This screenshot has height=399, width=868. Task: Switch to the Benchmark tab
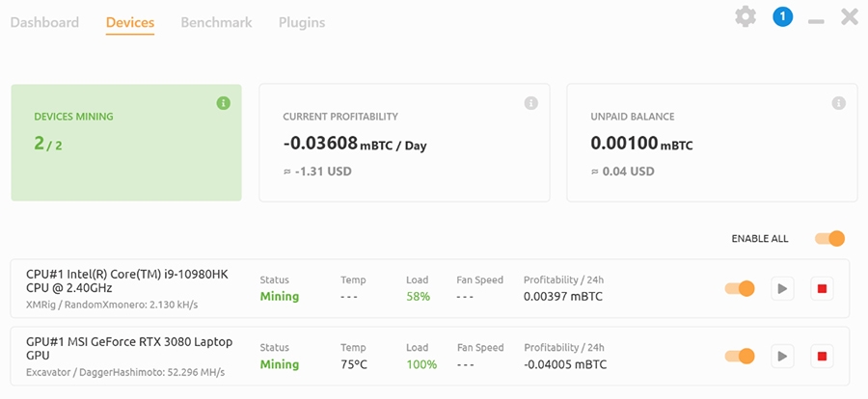[x=216, y=22]
